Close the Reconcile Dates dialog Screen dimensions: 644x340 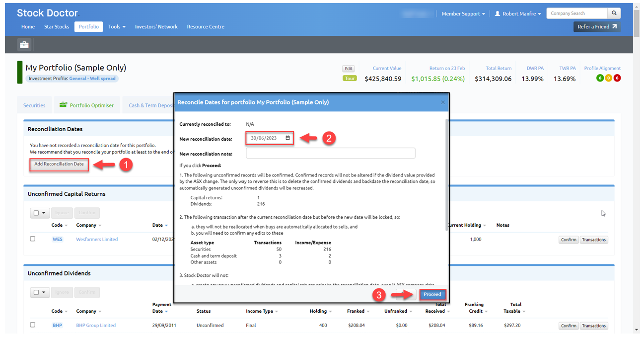443,102
